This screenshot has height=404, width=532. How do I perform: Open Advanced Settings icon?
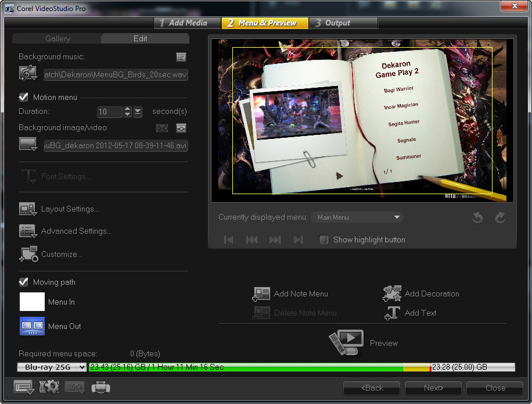point(28,231)
